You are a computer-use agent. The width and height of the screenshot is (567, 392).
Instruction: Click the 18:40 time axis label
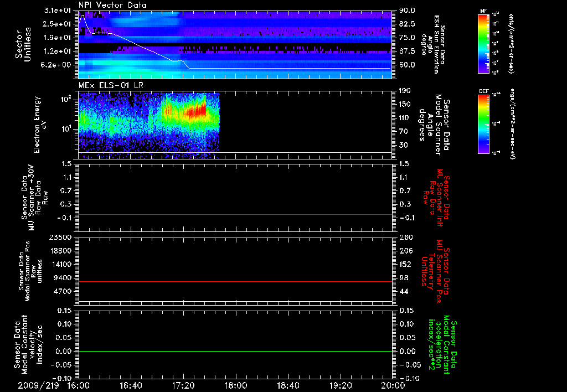(288, 385)
